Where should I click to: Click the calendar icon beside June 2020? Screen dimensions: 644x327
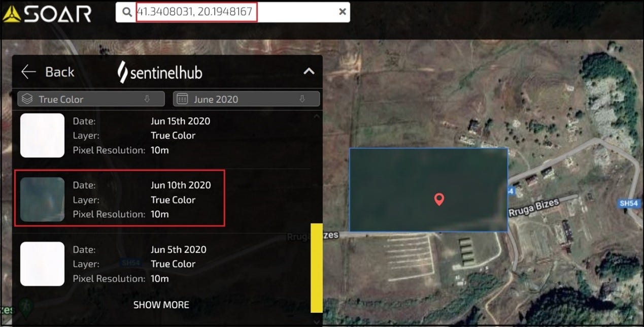[183, 99]
